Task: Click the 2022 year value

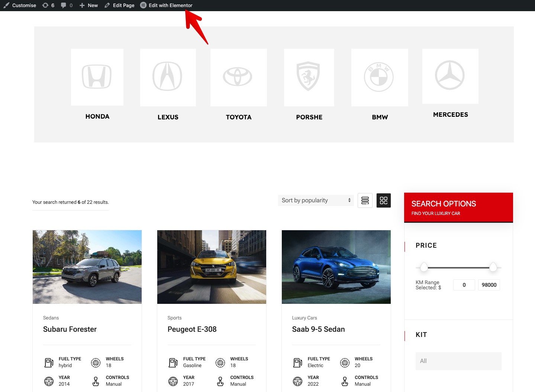Action: coord(313,384)
